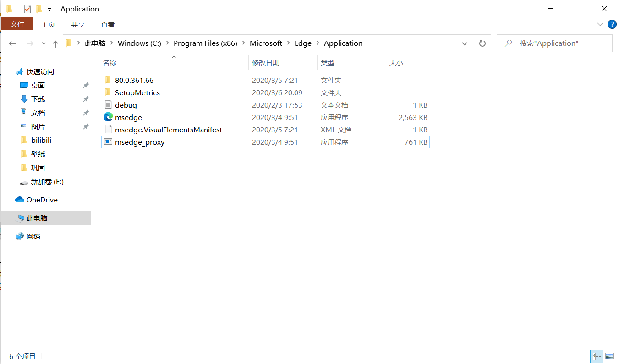619x364 pixels.
Task: Click Edge breadcrumb in address bar
Action: tap(303, 43)
